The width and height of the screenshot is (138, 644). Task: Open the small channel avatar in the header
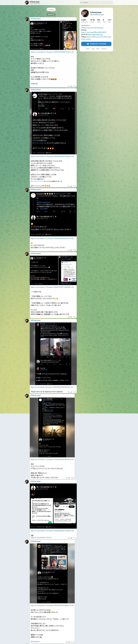pos(27,2)
